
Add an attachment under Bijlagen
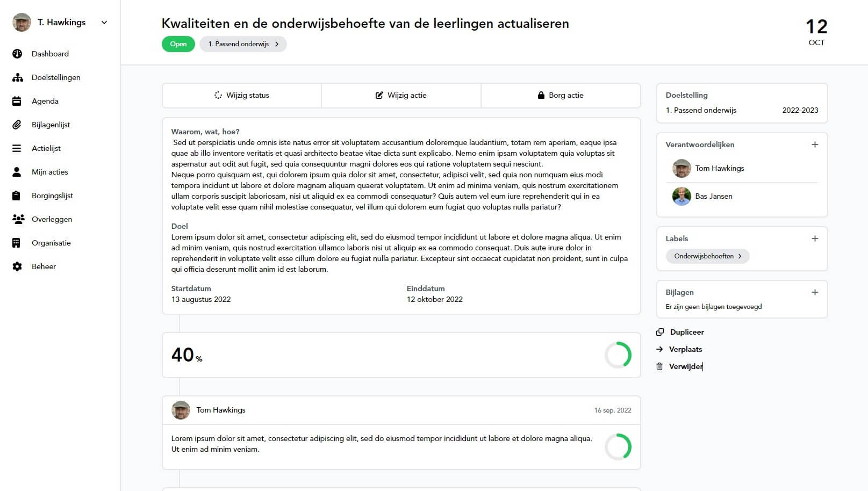click(x=815, y=292)
